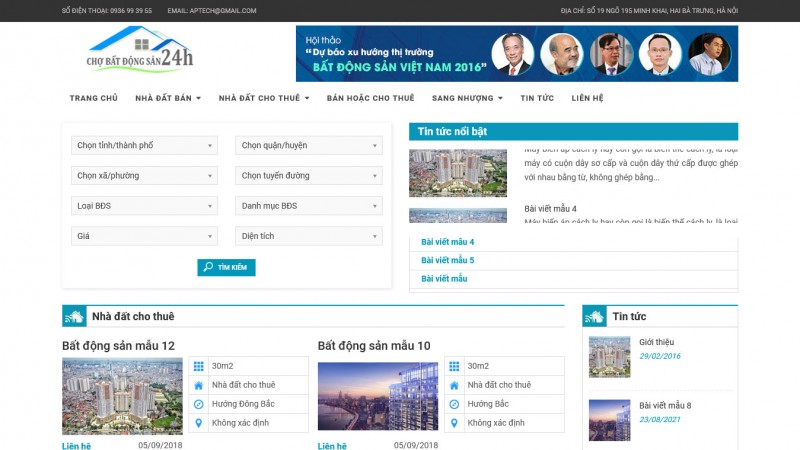Click the Chợ Bất Động Sản 24h logo
The width and height of the screenshot is (800, 450).
point(139,52)
